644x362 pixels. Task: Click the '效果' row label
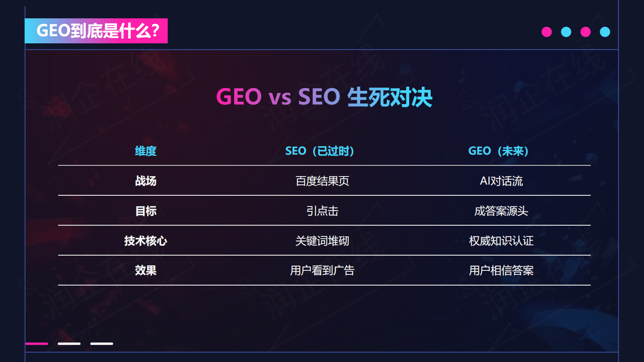click(146, 270)
